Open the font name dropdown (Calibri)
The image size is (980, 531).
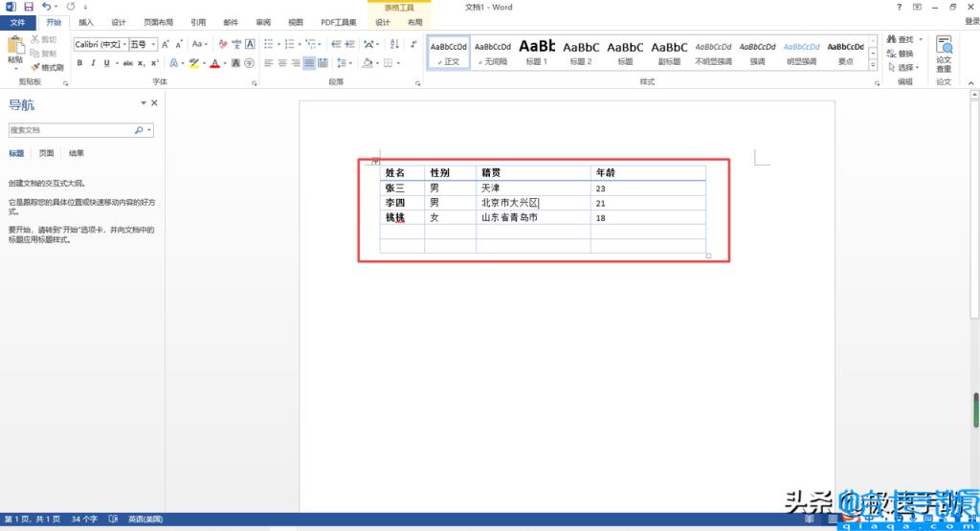click(124, 44)
